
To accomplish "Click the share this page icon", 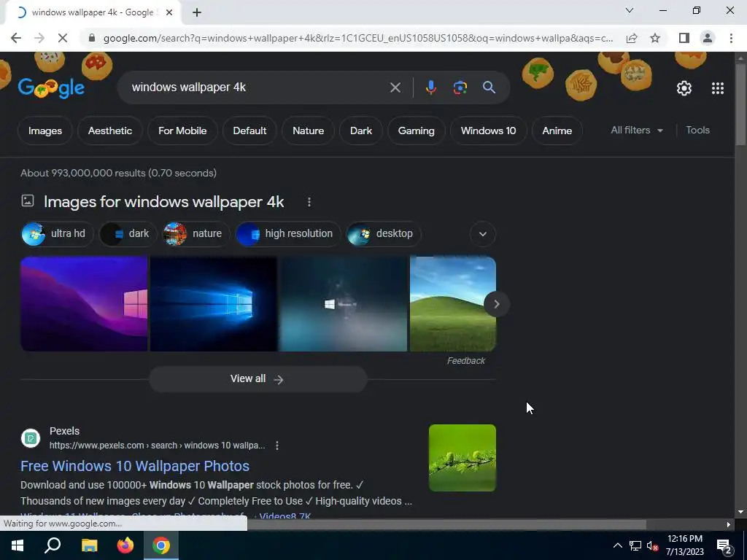I will point(632,38).
